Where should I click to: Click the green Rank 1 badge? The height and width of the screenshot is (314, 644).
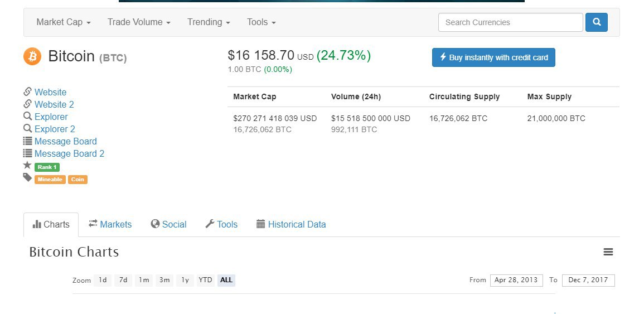point(47,167)
